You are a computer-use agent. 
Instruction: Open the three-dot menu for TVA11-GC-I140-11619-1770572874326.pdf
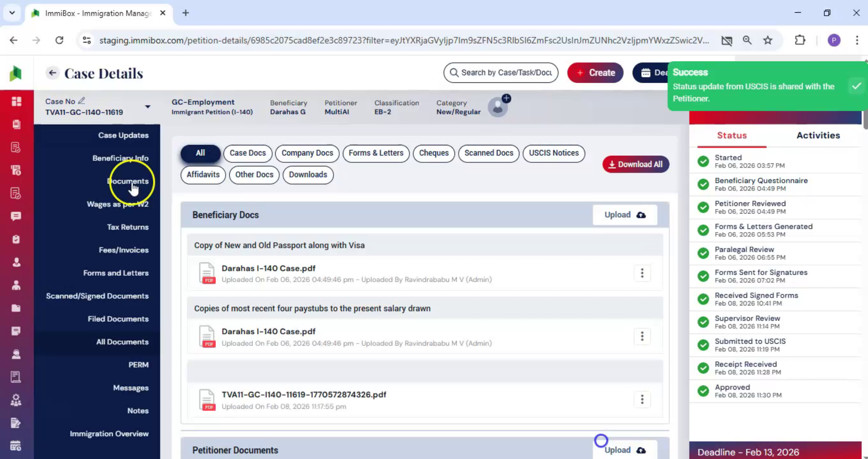click(642, 399)
